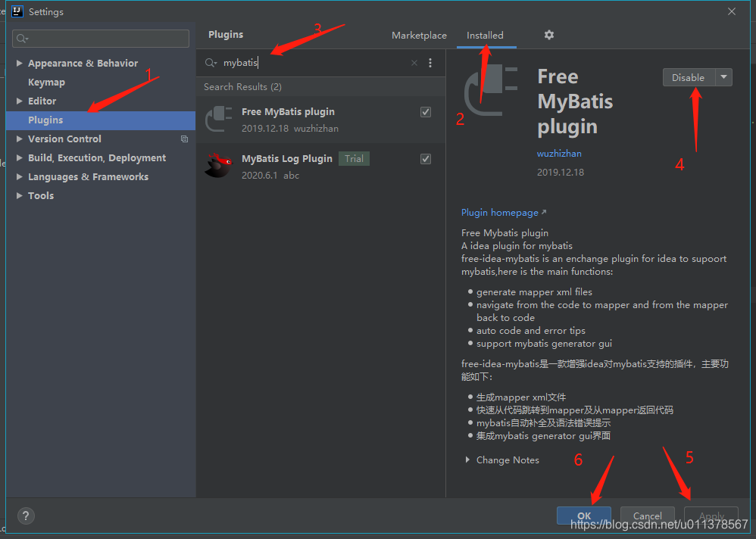Click the 2019.12.18 date in details pane
This screenshot has width=756, height=539.
[561, 172]
